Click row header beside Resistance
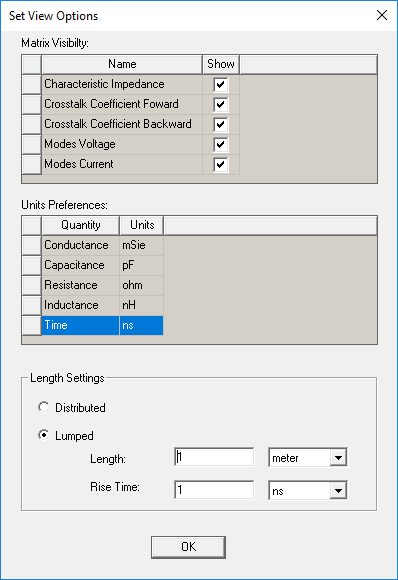The image size is (398, 580). click(x=31, y=285)
